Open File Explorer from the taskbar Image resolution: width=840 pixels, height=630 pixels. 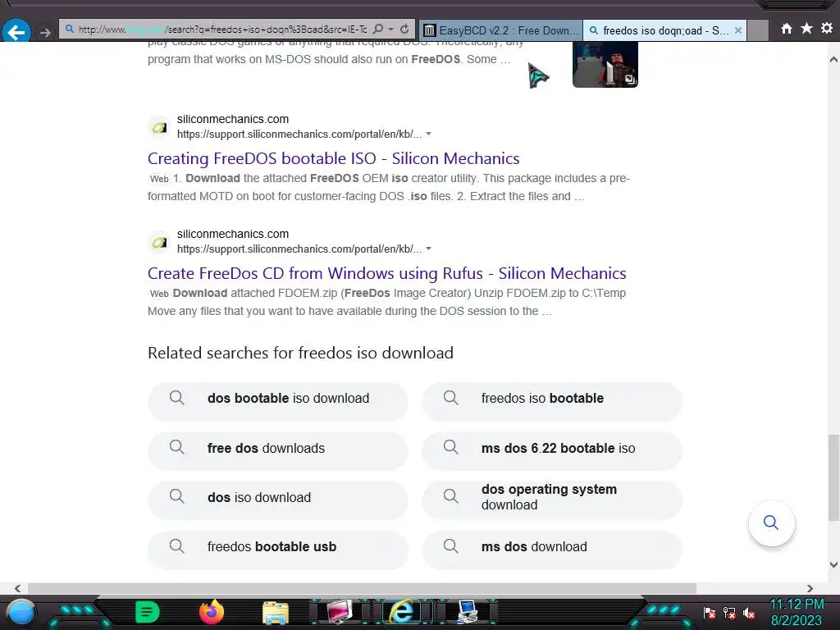pos(276,613)
